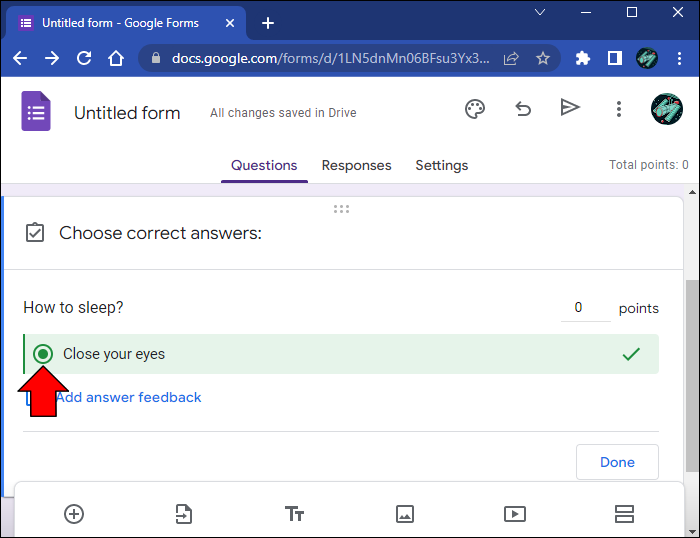Toggle the Chrome side panel icon

point(615,58)
